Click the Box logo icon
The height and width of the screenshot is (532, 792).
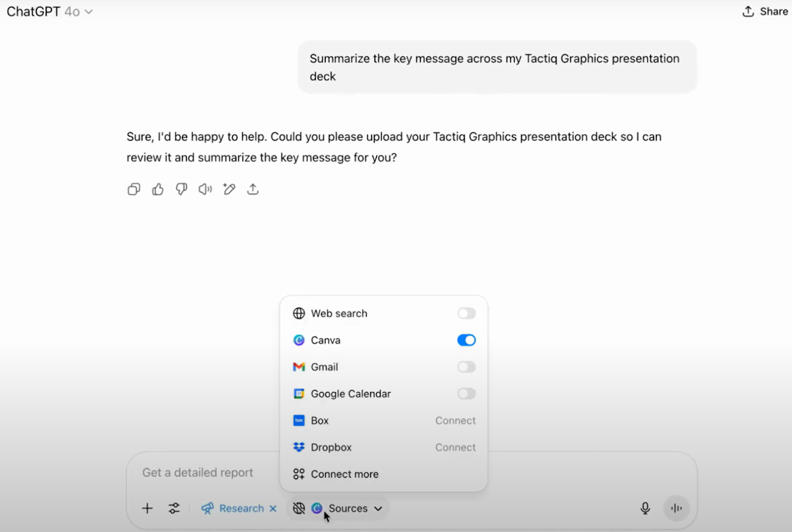299,420
